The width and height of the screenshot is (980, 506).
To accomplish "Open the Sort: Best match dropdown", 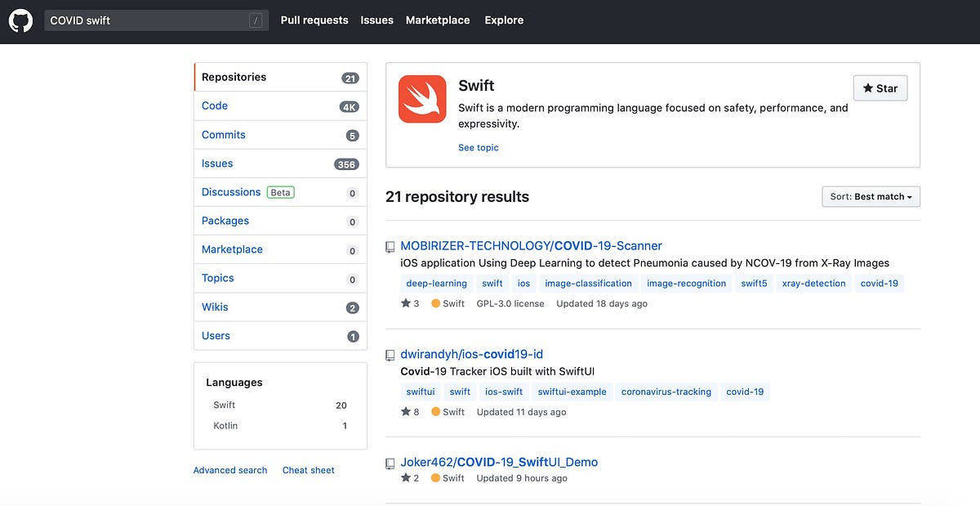I will click(871, 196).
